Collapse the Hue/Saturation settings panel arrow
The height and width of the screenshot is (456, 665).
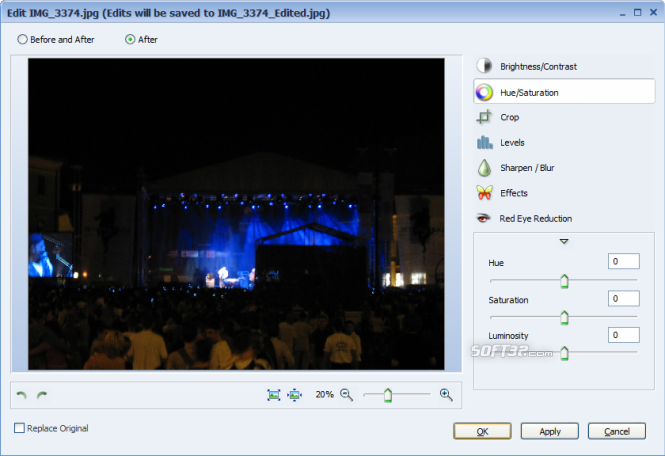564,241
